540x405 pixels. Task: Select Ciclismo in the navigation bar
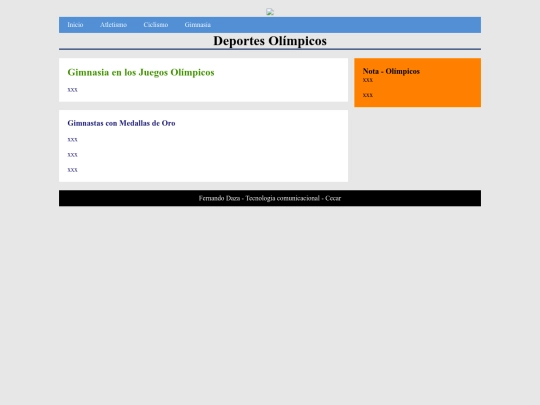click(156, 25)
